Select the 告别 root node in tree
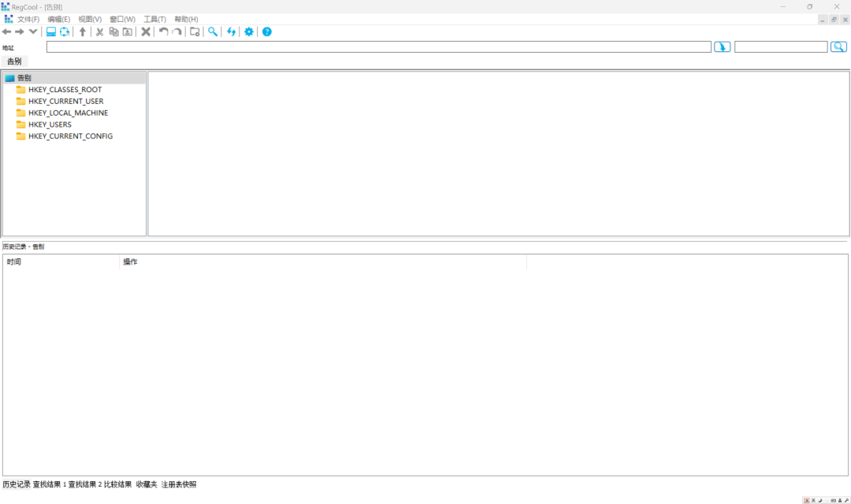The image size is (851, 504). point(24,78)
